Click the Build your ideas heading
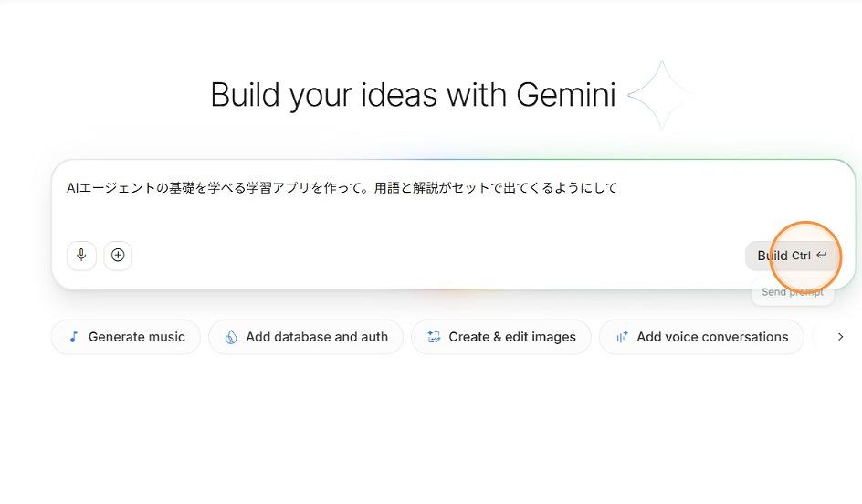Image resolution: width=862 pixels, height=504 pixels. (x=413, y=95)
